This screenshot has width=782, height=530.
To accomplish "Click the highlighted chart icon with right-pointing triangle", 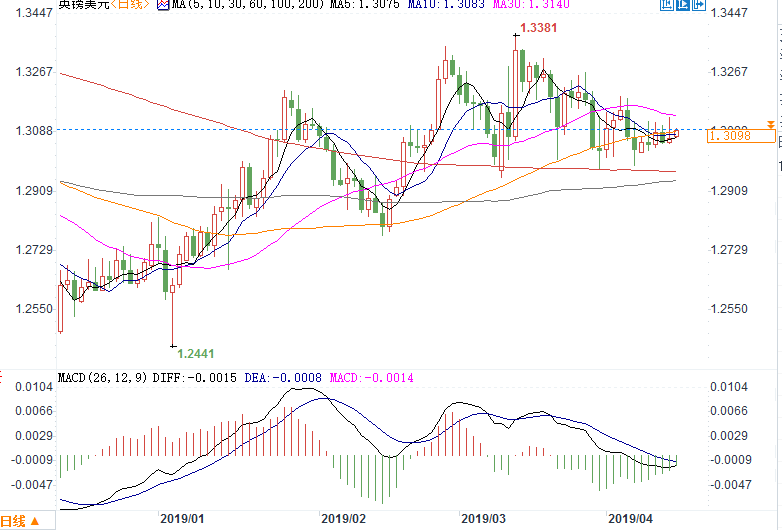I will (x=683, y=5).
